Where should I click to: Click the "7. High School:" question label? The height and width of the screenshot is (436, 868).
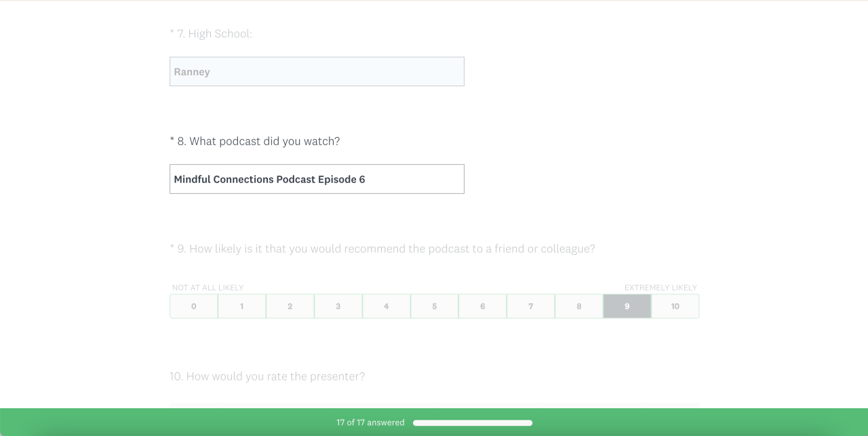[211, 34]
